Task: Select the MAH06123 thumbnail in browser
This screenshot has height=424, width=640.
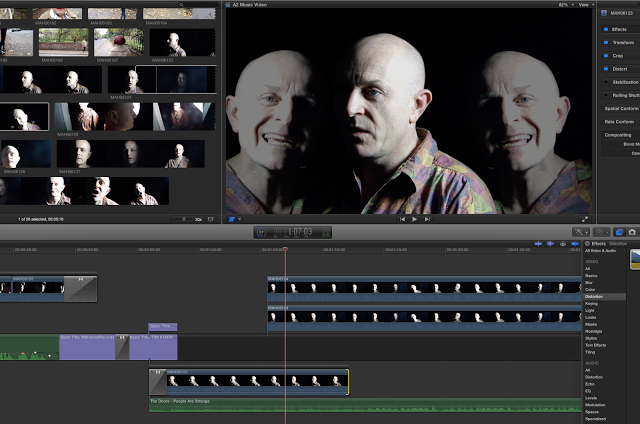Action: (x=182, y=42)
